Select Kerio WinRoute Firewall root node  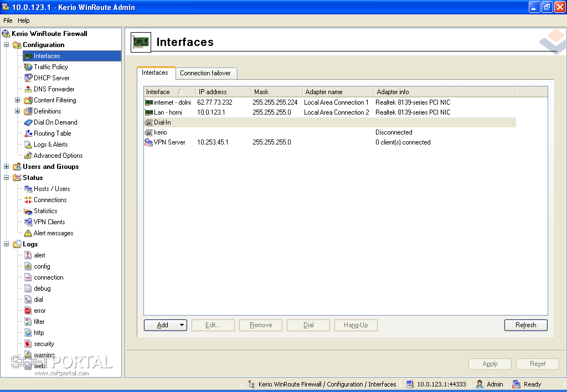[x=49, y=34]
